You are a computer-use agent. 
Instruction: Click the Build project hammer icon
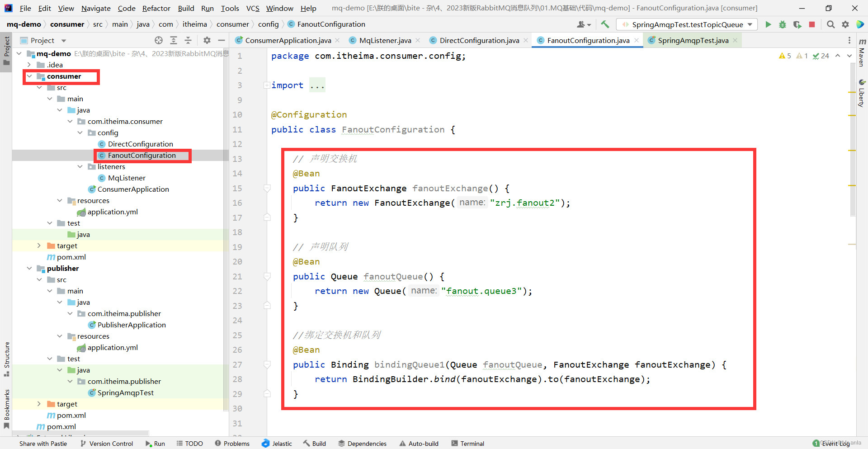click(605, 24)
